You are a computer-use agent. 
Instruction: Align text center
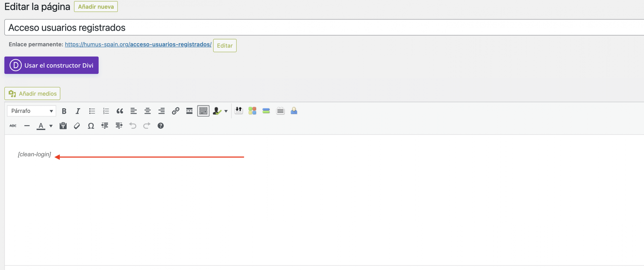[147, 111]
